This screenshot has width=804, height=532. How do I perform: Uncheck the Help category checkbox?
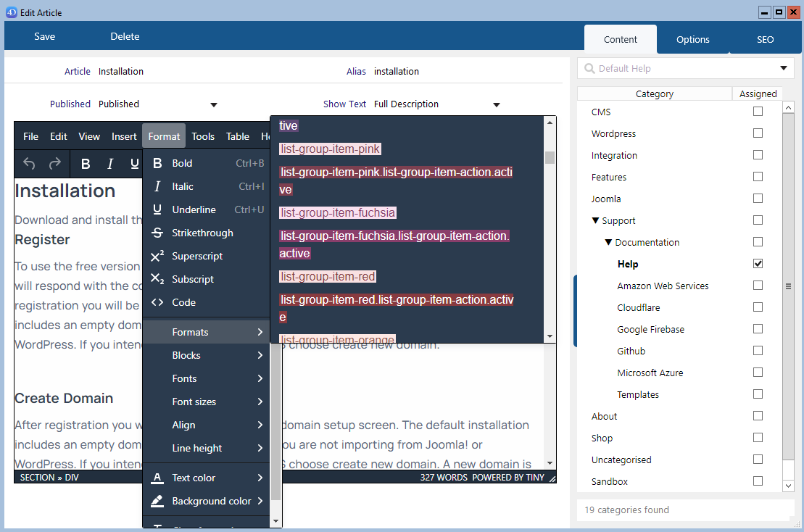[758, 264]
